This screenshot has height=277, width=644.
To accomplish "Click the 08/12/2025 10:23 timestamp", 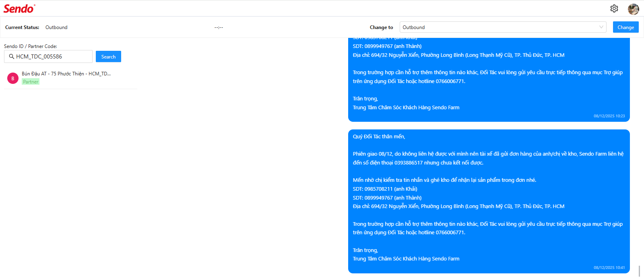I will 609,116.
